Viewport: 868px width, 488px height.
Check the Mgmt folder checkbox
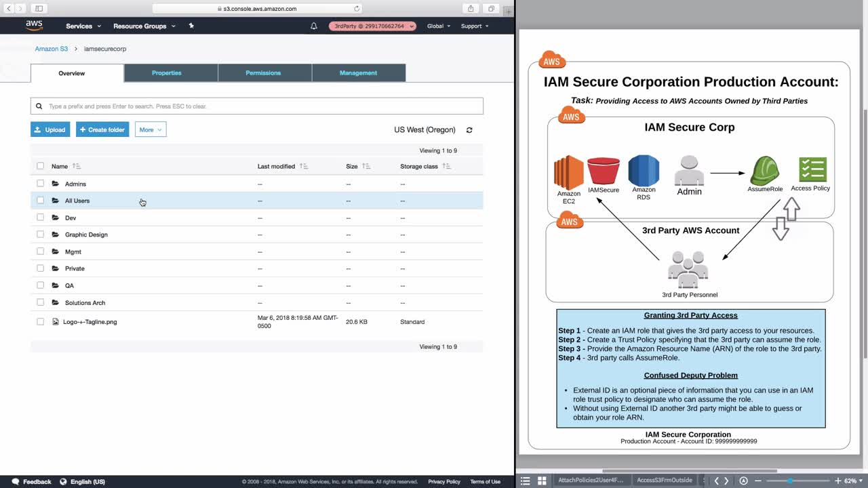coord(40,251)
